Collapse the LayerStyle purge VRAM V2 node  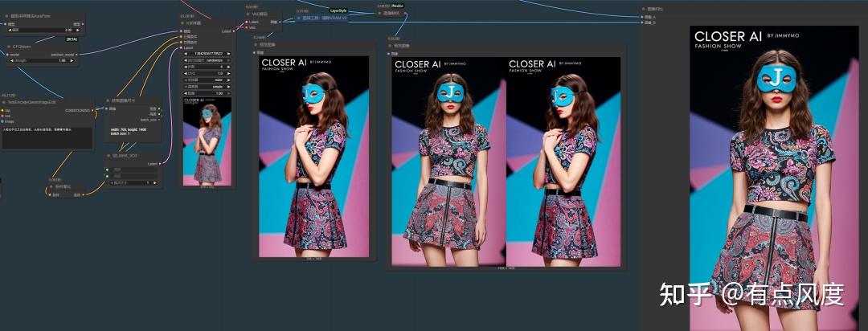click(x=298, y=18)
